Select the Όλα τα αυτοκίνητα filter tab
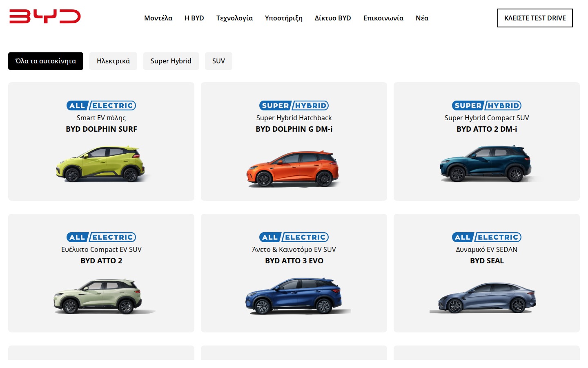Image resolution: width=588 pixels, height=368 pixels. coord(46,61)
